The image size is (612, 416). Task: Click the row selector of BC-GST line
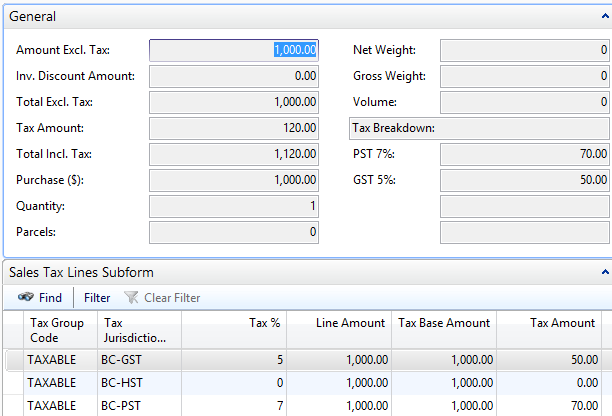click(14, 360)
